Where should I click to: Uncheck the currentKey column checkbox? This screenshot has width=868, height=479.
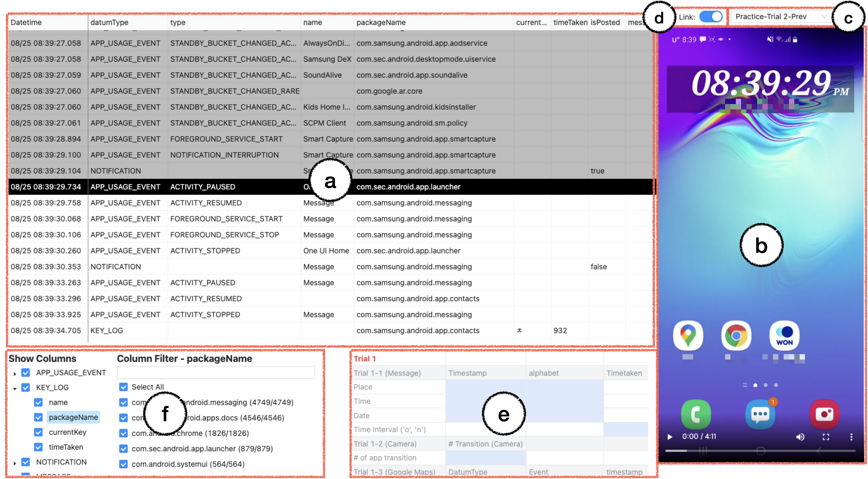38,432
